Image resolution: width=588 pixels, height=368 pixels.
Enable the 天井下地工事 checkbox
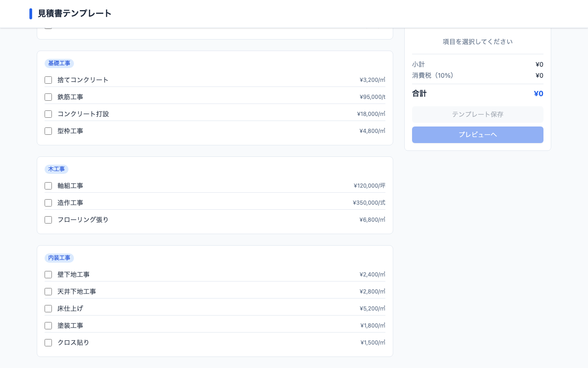[x=48, y=292]
